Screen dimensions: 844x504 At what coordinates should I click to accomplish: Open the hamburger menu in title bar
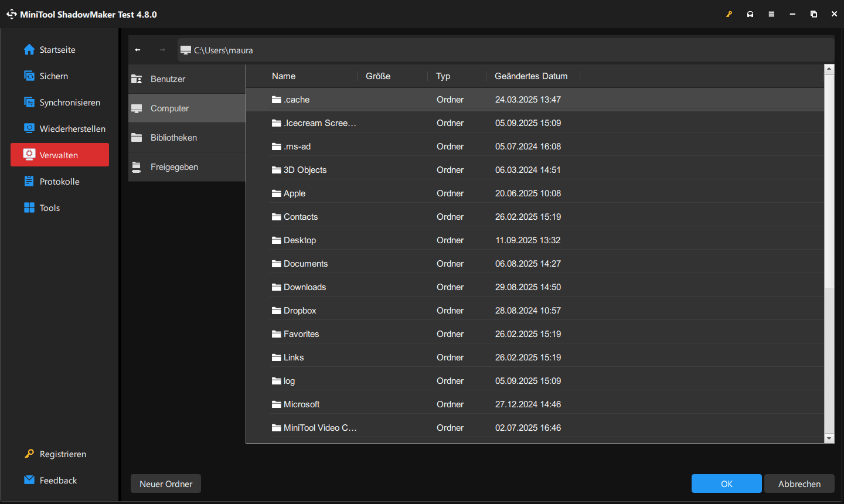(771, 14)
